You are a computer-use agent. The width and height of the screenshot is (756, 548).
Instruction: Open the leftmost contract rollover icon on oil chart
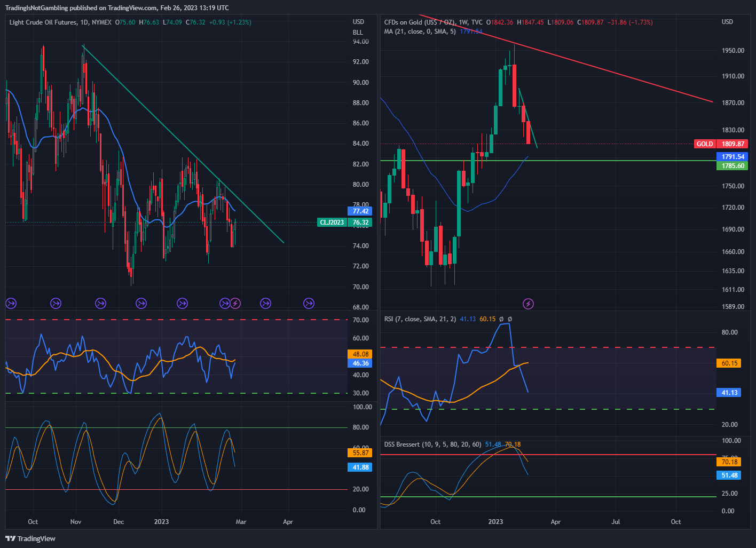pyautogui.click(x=11, y=304)
